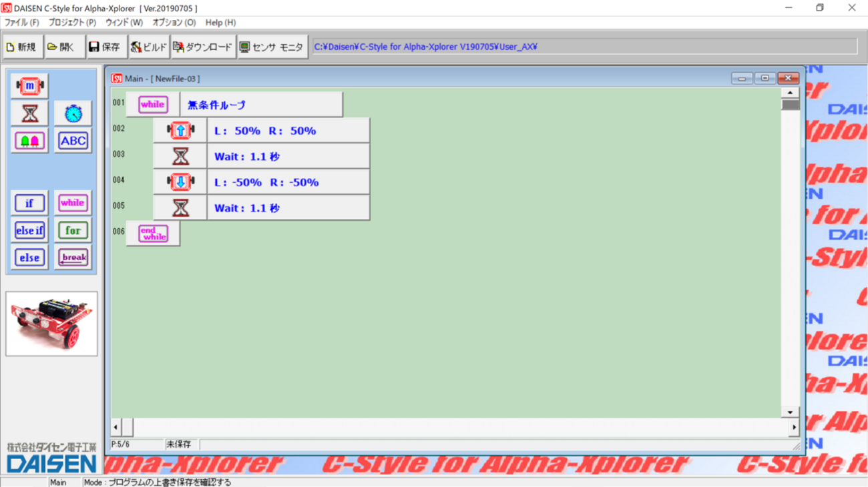
Task: Minimize the Main program sub-window
Action: pyautogui.click(x=742, y=79)
